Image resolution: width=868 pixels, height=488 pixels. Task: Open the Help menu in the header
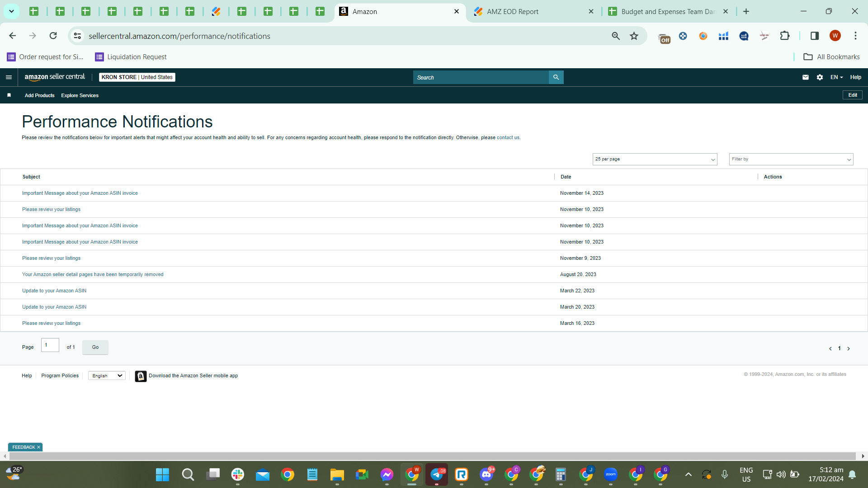[855, 77]
